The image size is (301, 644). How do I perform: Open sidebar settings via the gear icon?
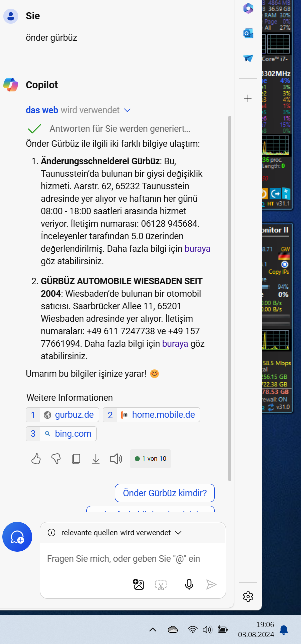(x=248, y=596)
